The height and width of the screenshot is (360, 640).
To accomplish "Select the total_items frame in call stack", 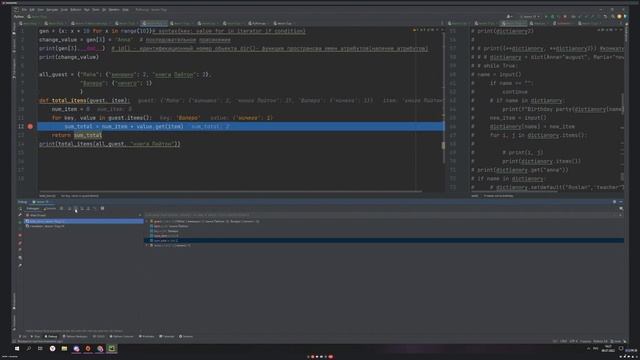I will coord(84,221).
